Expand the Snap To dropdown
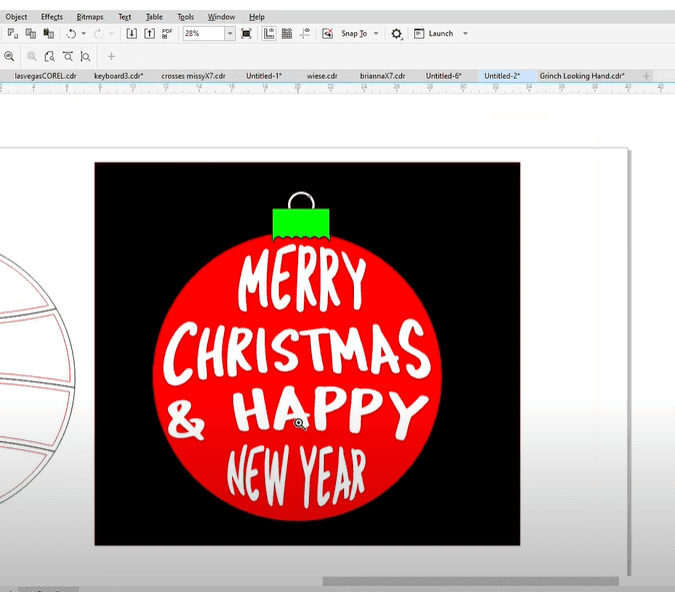This screenshot has height=592, width=675. [x=376, y=33]
